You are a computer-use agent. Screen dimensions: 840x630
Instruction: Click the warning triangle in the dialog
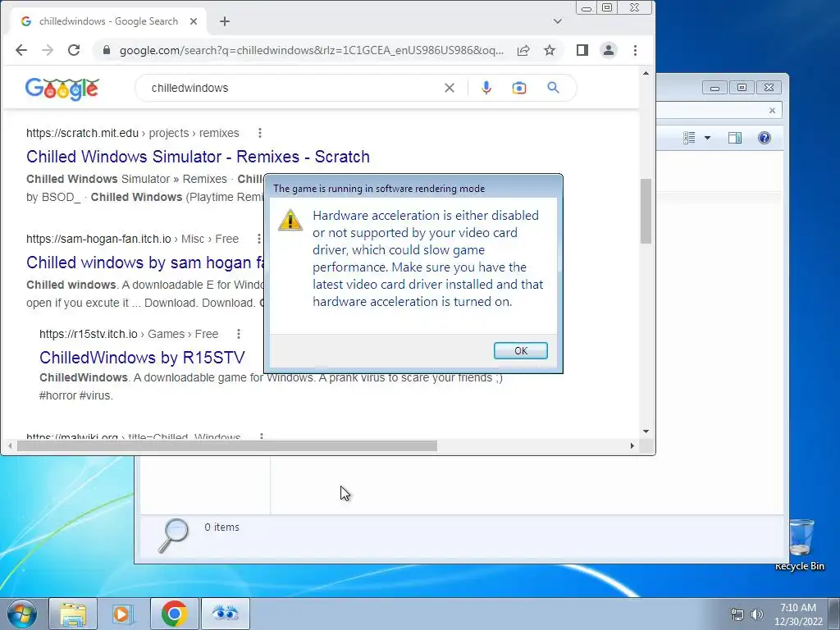click(x=290, y=220)
